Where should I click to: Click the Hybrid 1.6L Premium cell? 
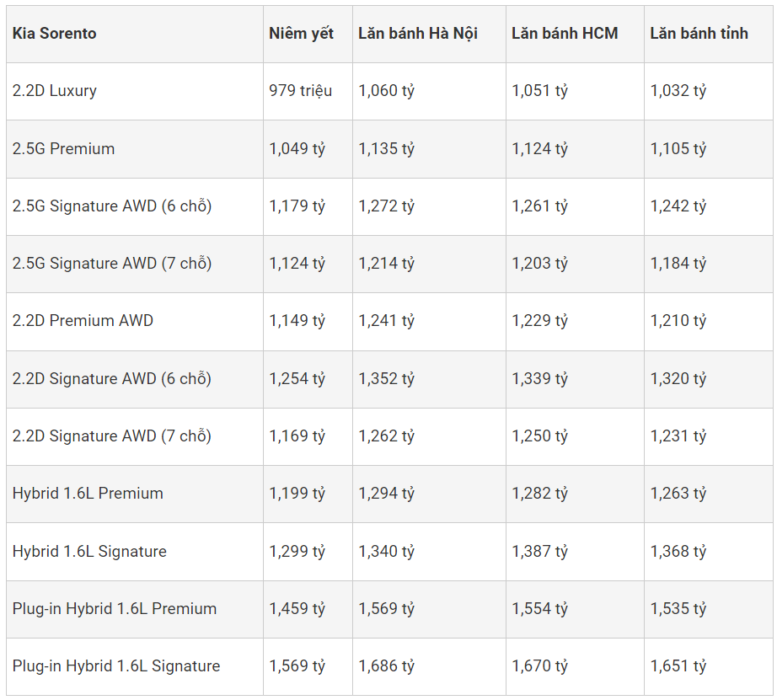point(88,494)
